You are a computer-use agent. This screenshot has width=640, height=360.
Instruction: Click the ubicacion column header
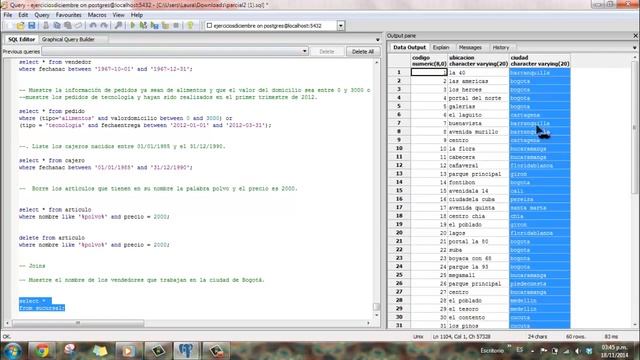tap(478, 61)
